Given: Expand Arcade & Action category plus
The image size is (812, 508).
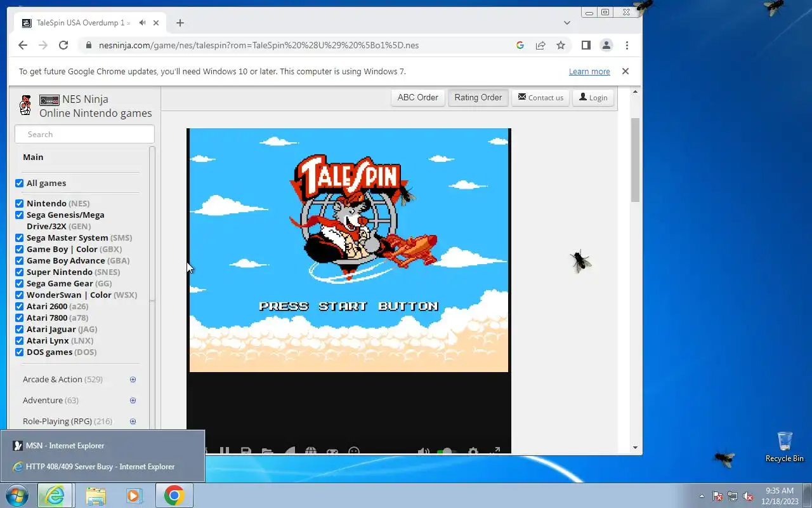Looking at the screenshot, I should 133,379.
